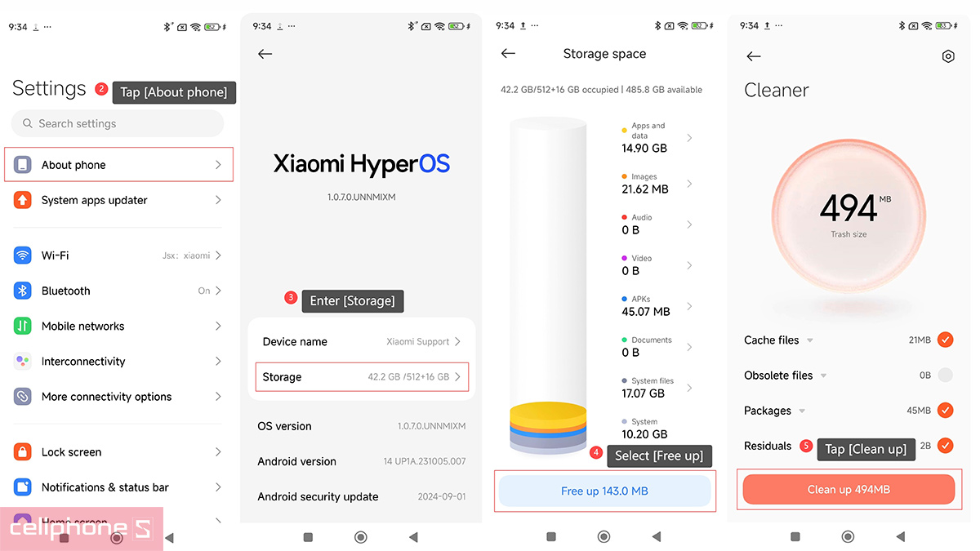Click the Mobile networks icon
980x551 pixels.
tap(23, 326)
